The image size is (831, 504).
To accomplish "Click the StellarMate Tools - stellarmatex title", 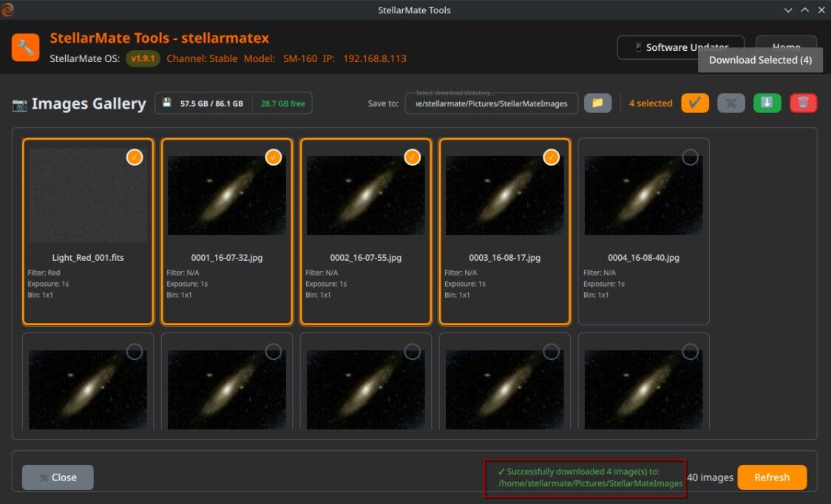I will (160, 38).
